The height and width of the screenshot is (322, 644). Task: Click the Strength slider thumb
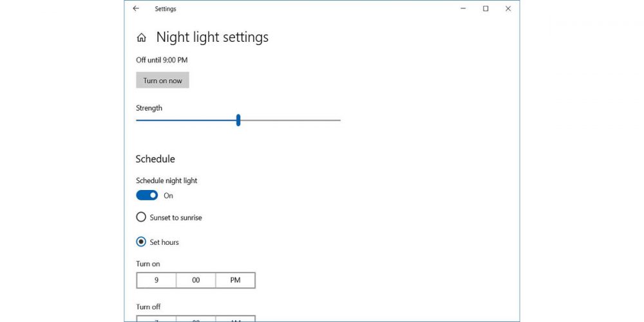tap(238, 120)
